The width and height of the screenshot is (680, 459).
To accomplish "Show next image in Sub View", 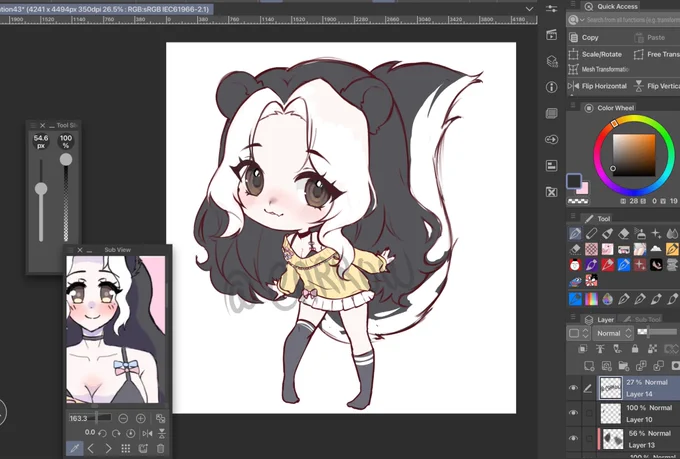I will click(x=108, y=449).
